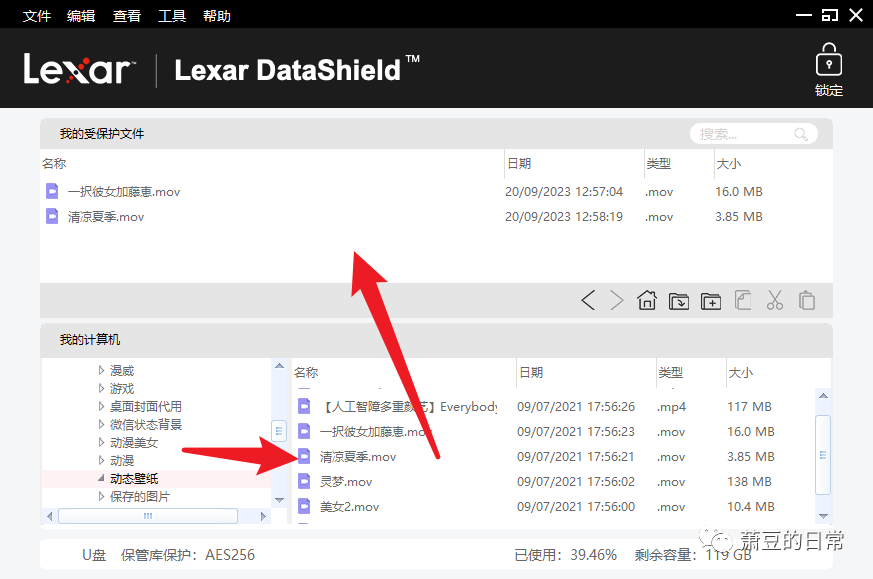Click folder tree vertical scrollbar thumb
873x579 pixels.
[x=279, y=430]
